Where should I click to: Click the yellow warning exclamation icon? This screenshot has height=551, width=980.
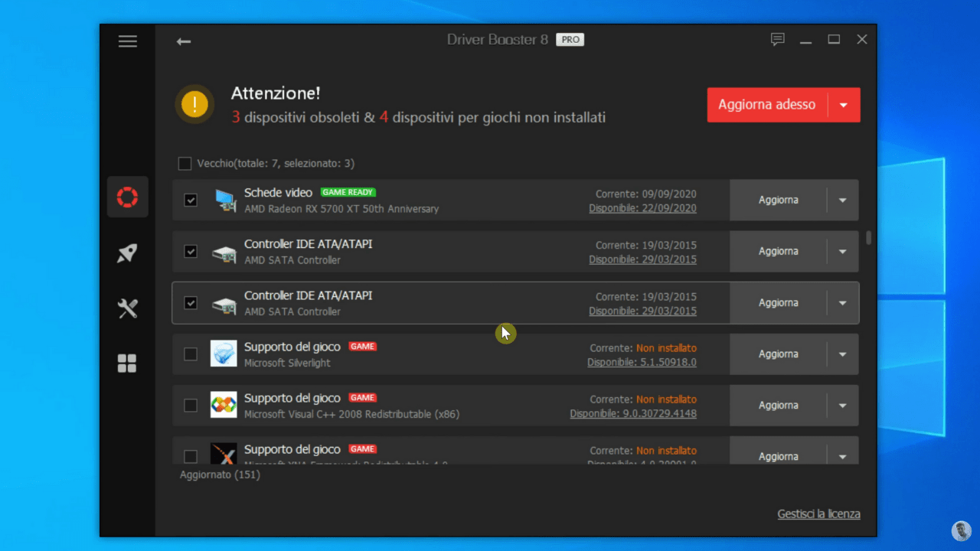[194, 104]
